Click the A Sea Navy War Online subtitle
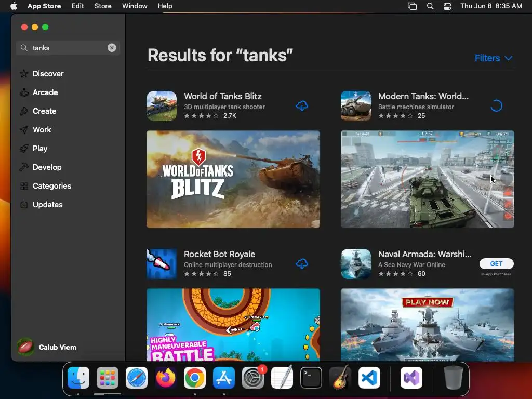532x399 pixels. tap(411, 264)
